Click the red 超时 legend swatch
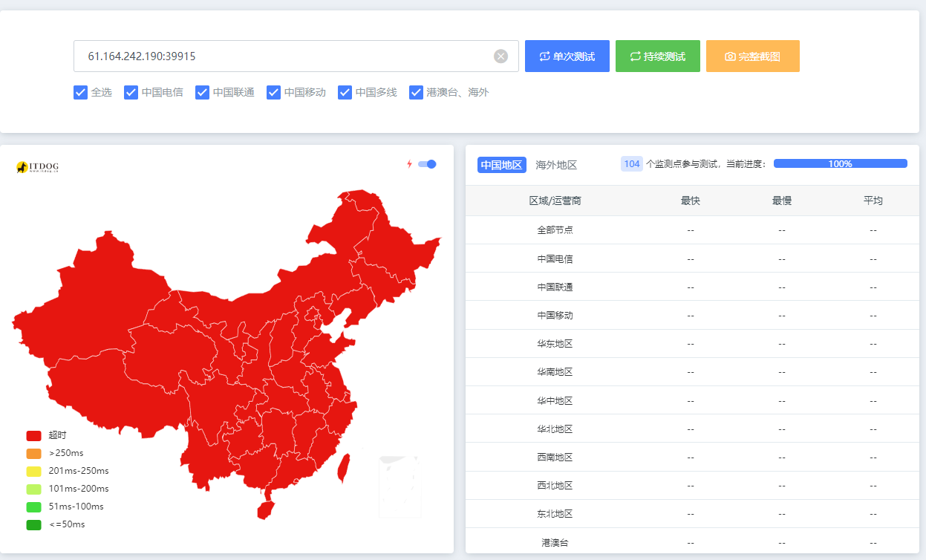The image size is (926, 560). pos(33,435)
